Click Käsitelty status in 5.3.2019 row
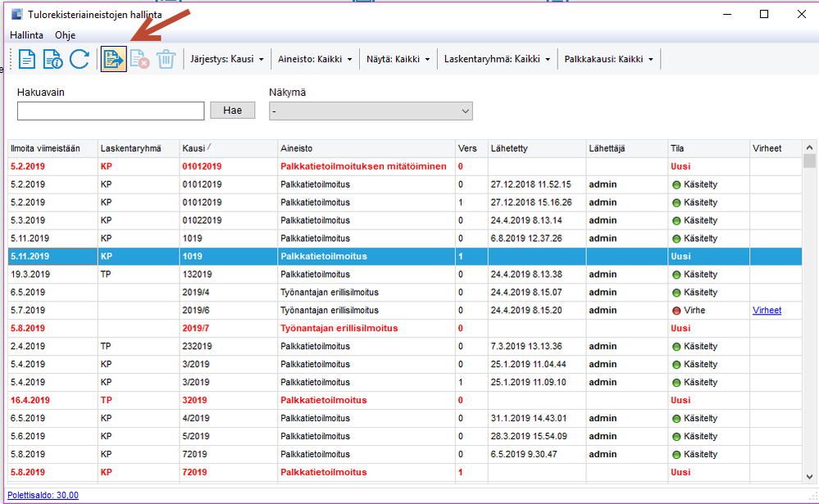Screen dimensions: 819x504 click(x=694, y=221)
